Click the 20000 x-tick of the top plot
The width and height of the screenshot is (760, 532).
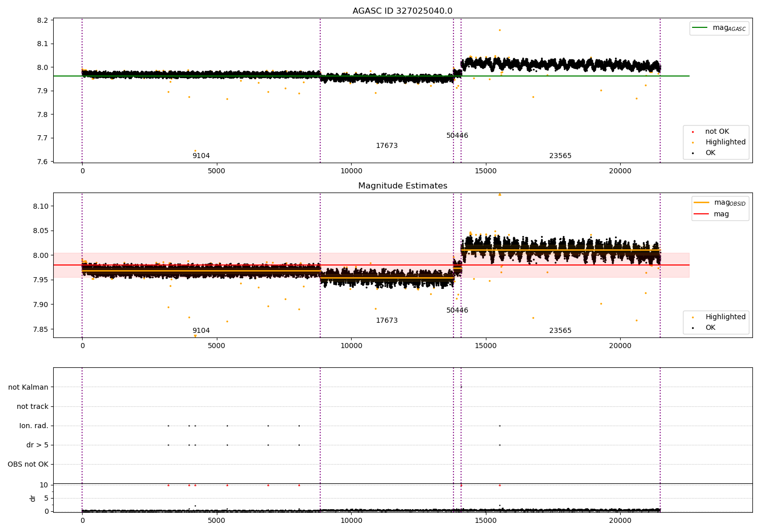click(620, 171)
